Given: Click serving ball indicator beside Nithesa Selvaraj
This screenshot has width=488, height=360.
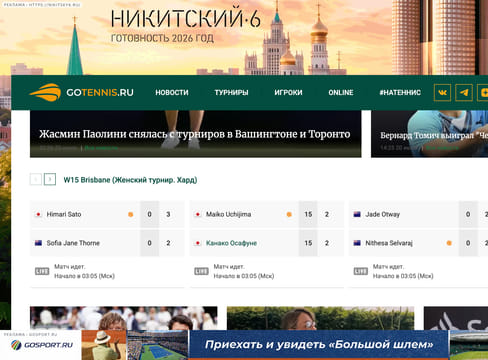Looking at the screenshot, I should coord(449,243).
